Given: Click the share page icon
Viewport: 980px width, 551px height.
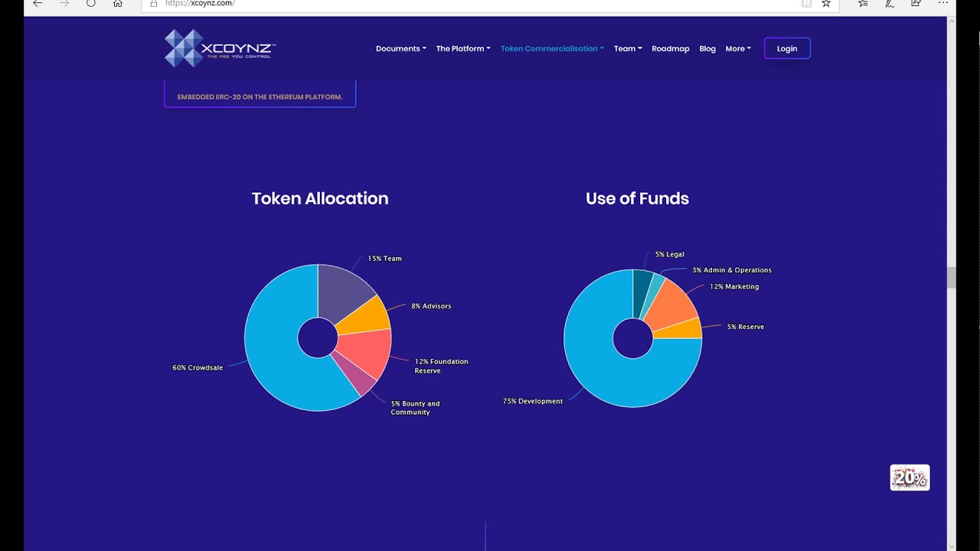Looking at the screenshot, I should pos(916,3).
